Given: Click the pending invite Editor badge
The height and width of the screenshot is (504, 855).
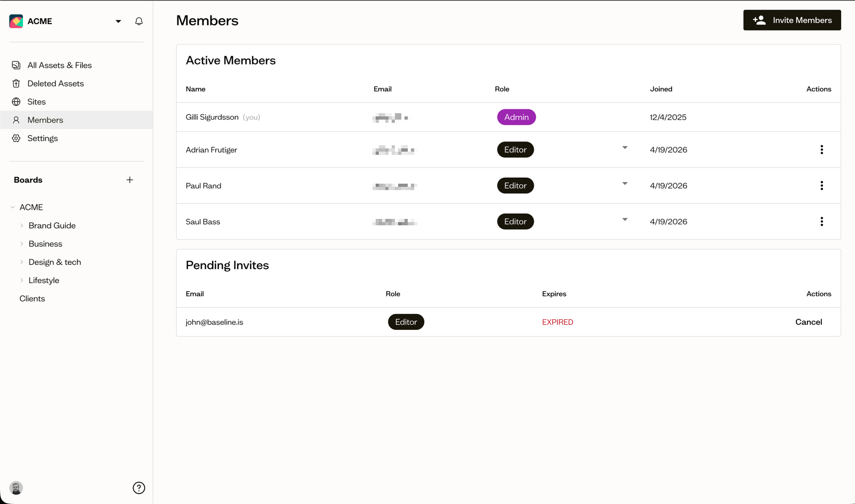Looking at the screenshot, I should tap(406, 322).
